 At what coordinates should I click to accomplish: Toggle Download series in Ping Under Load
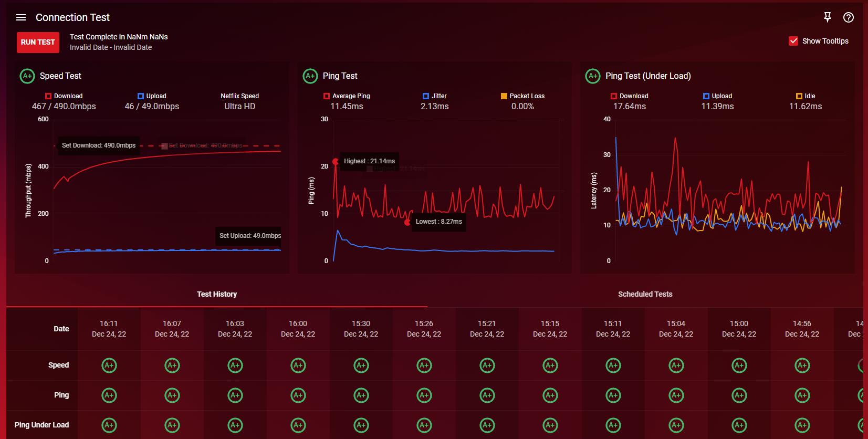pyautogui.click(x=630, y=96)
